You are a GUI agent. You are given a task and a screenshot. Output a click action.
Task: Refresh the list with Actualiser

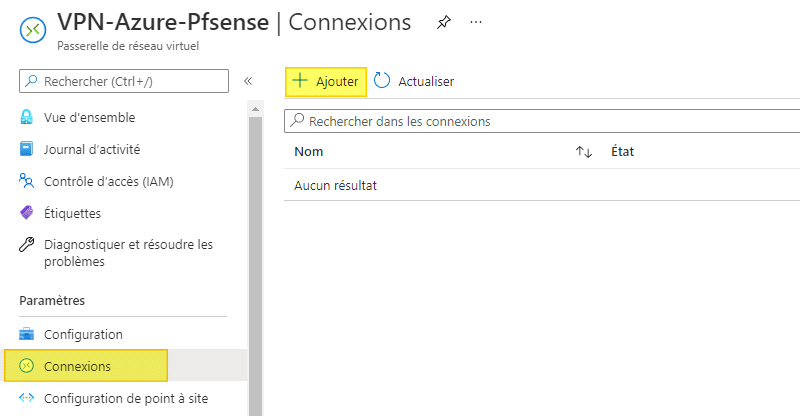coord(415,82)
